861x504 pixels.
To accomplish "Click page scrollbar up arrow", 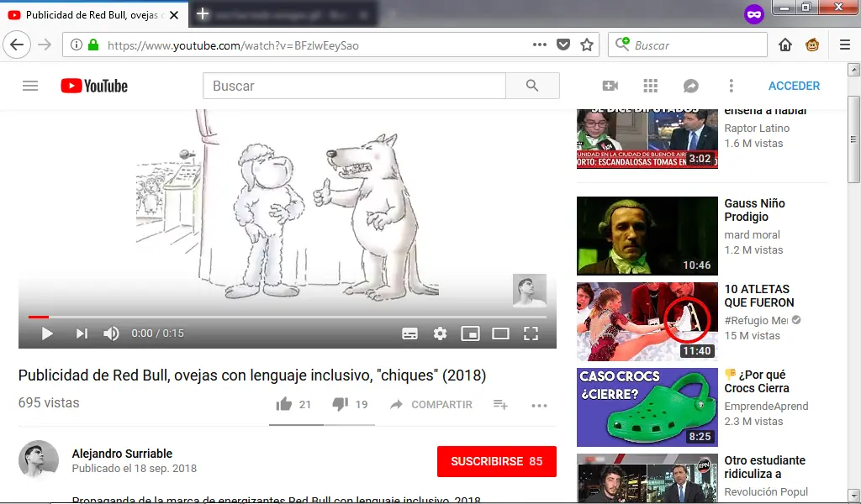I will pos(853,70).
